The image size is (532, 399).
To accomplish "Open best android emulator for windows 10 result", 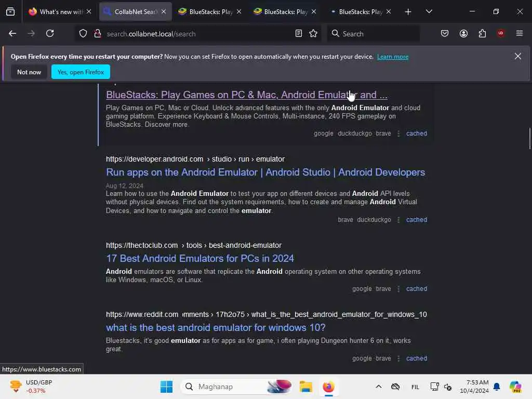I will pyautogui.click(x=216, y=327).
